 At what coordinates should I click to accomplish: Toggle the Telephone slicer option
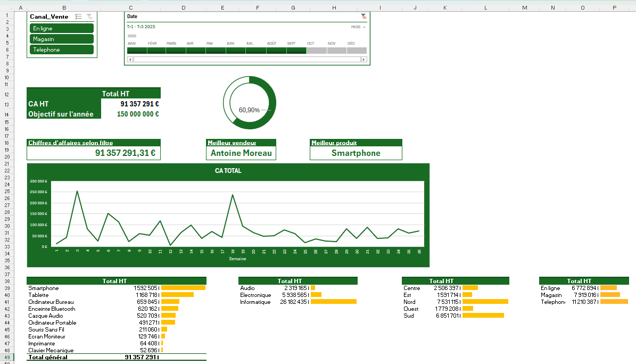[62, 49]
